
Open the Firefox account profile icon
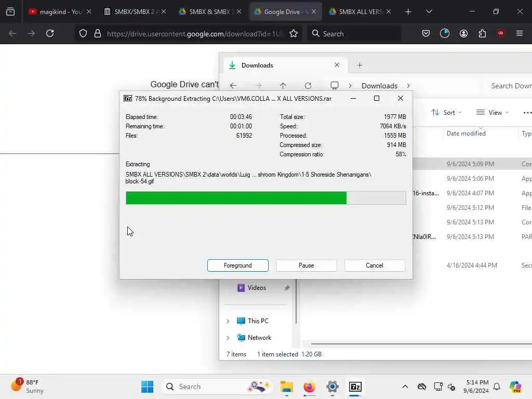(463, 33)
